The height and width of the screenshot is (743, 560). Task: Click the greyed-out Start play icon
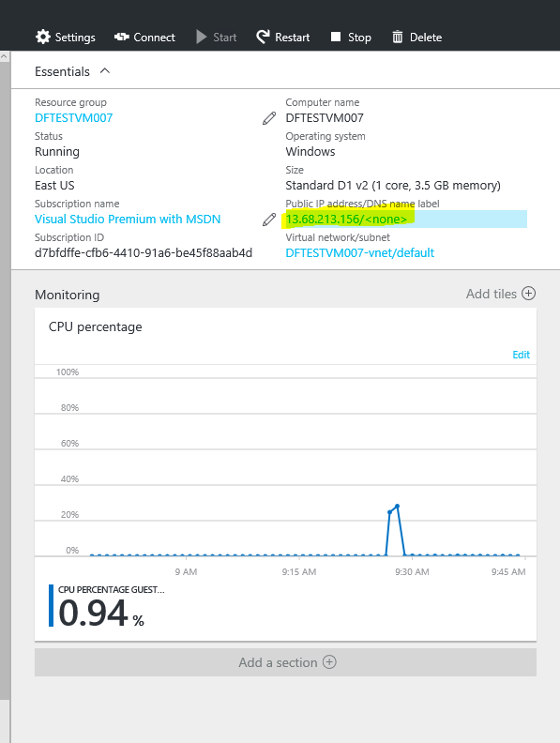pos(202,37)
